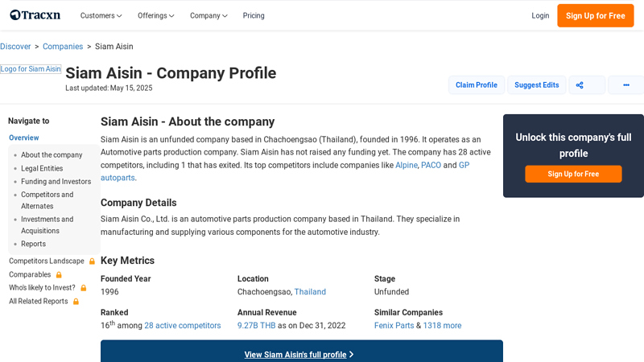Jump to Legal Entities section

point(42,169)
